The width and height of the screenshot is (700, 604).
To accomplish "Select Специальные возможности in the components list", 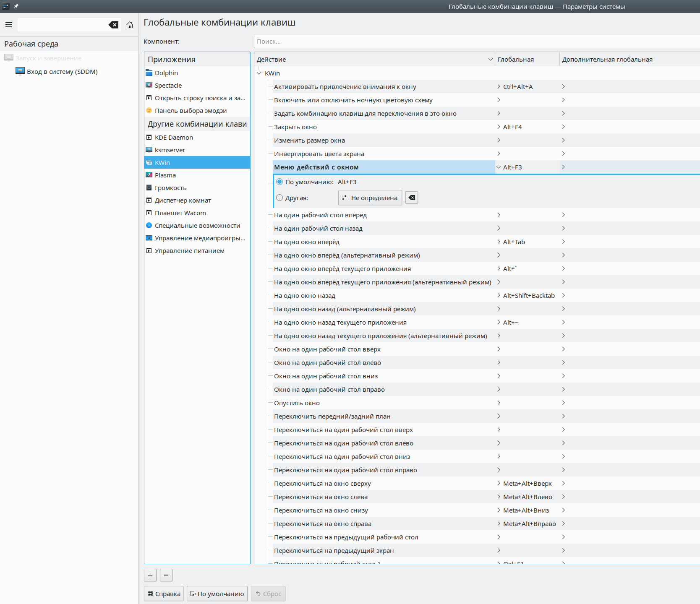I will click(197, 225).
